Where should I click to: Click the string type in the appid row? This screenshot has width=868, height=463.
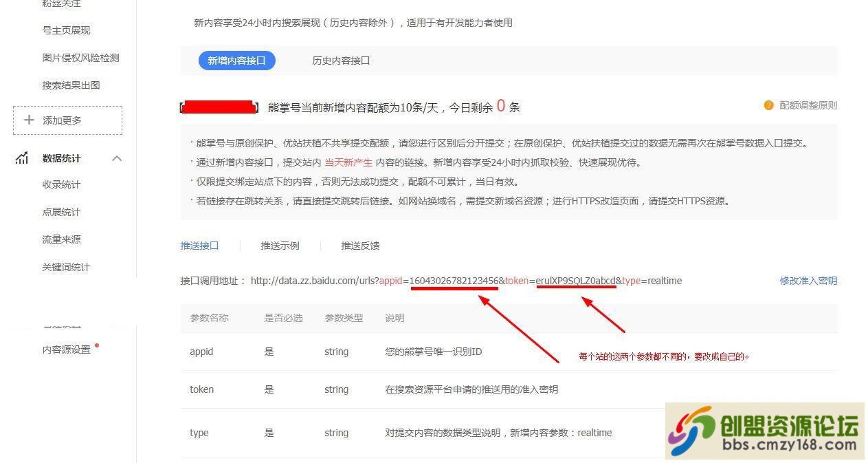[336, 352]
